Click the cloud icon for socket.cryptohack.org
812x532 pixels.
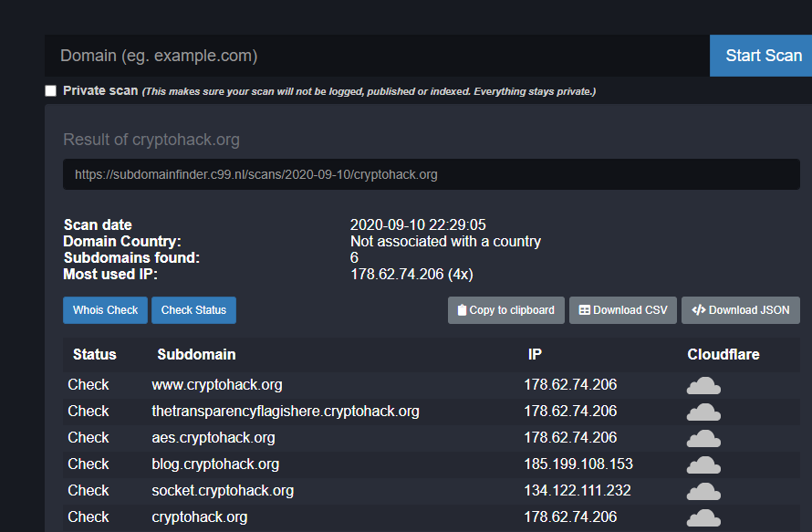point(703,492)
